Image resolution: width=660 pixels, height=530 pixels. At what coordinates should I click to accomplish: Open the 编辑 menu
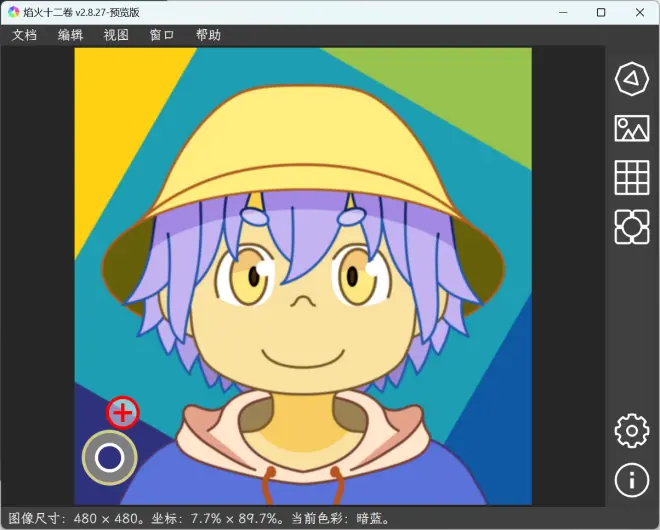coord(70,35)
